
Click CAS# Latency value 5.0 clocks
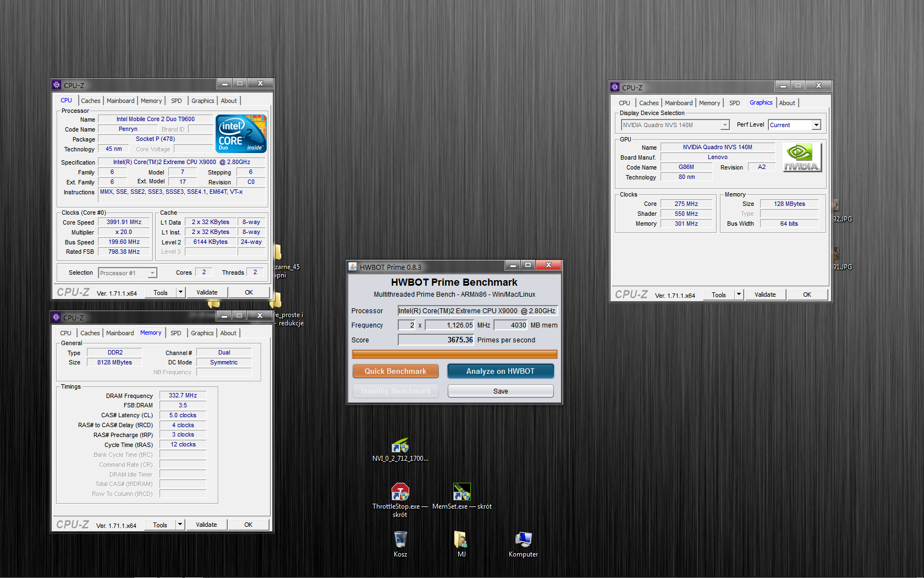(183, 415)
